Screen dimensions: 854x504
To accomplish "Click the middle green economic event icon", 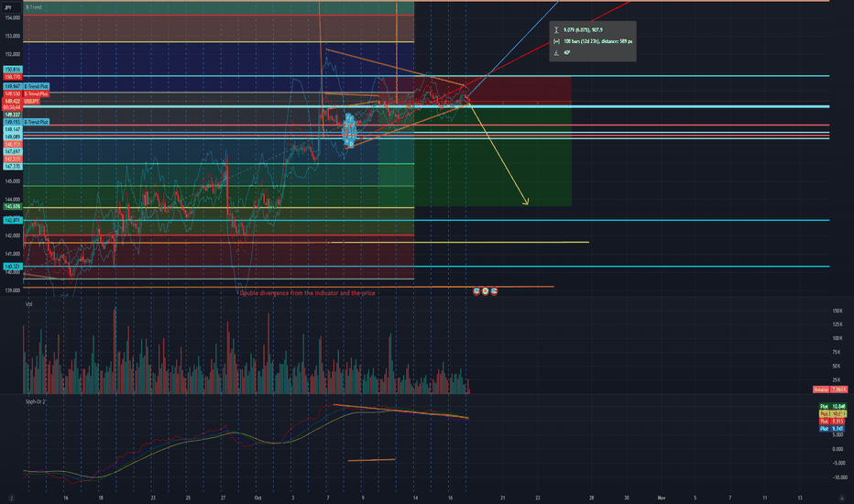I will 485,291.
